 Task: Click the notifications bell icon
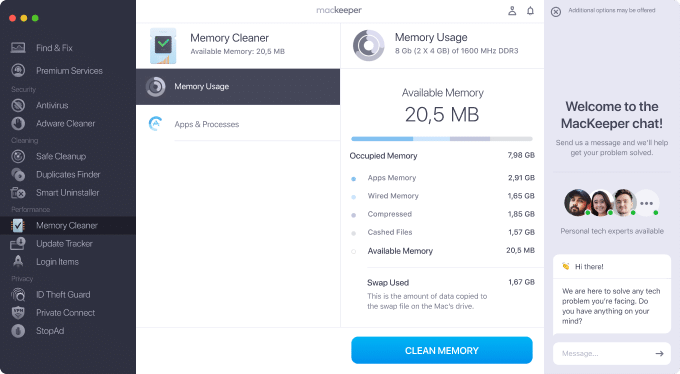[x=530, y=11]
